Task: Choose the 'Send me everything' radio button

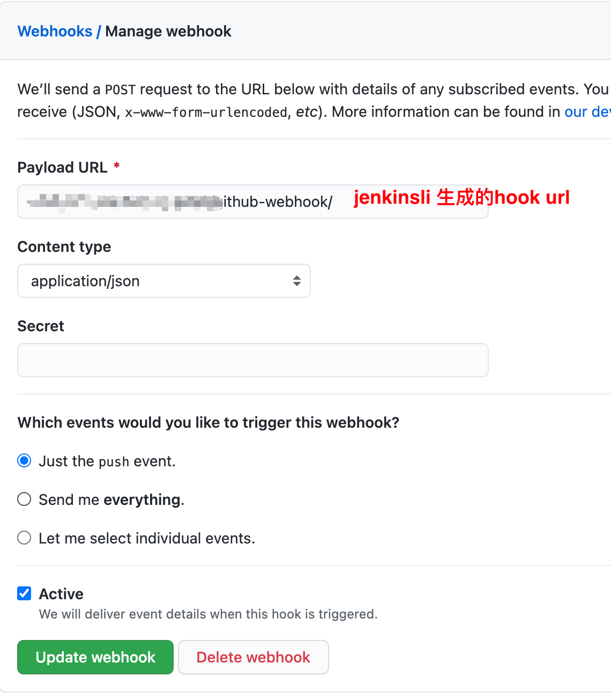Action: (24, 500)
